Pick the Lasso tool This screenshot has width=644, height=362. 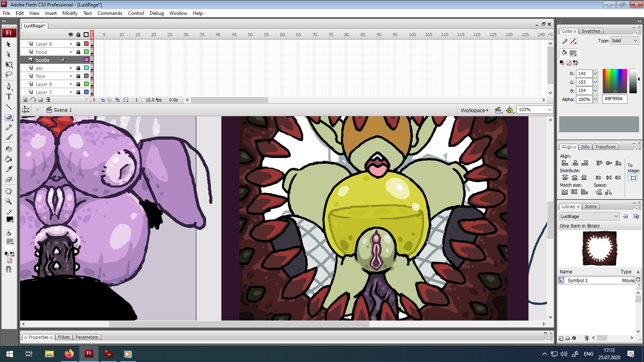tap(8, 74)
